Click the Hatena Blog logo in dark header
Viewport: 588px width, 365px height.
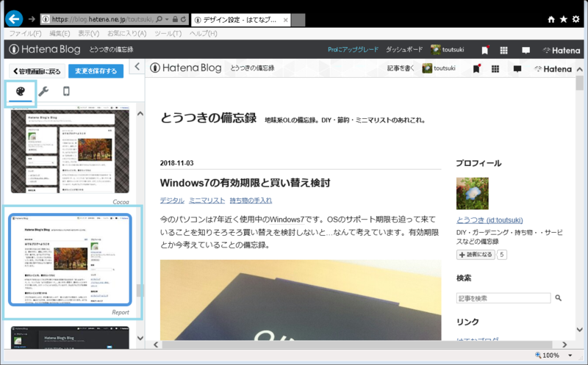(45, 49)
